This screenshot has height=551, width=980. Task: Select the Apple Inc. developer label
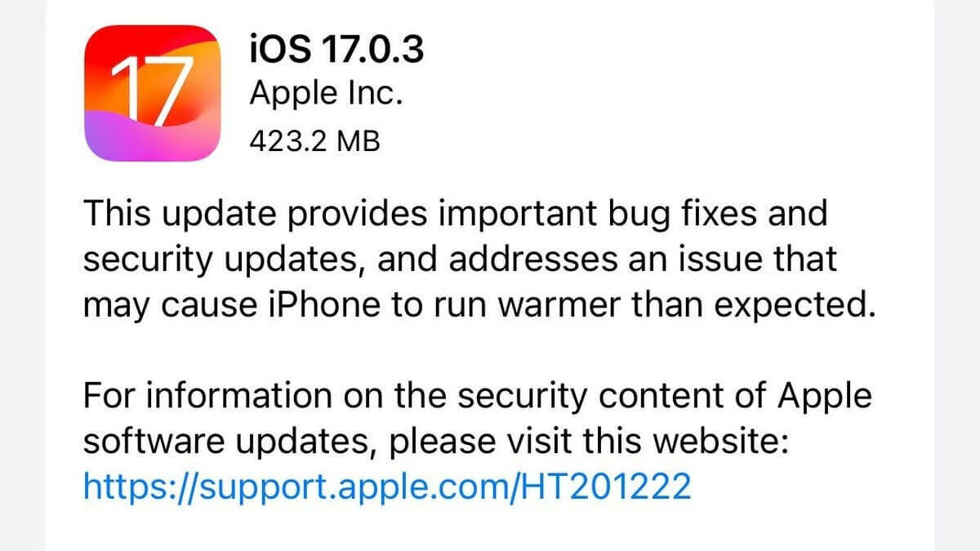tap(327, 95)
